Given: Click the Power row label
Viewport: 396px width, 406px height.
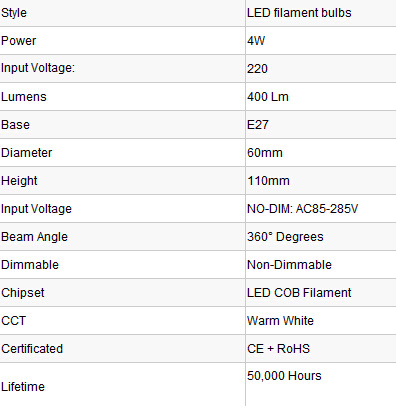Looking at the screenshot, I should (x=18, y=41).
